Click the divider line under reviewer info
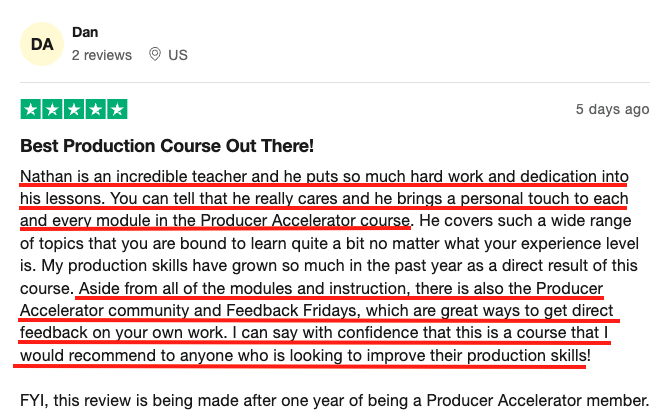 [x=335, y=82]
